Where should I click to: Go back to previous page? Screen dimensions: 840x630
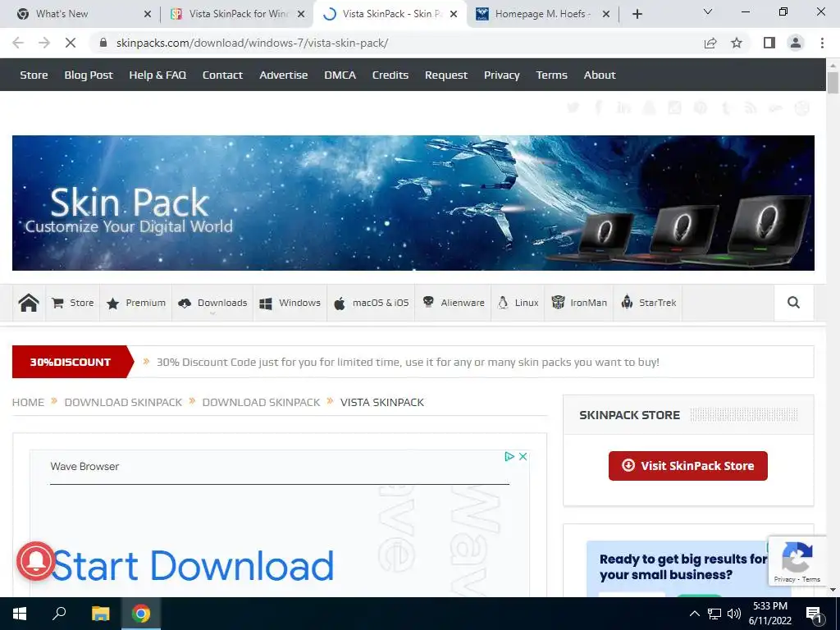click(x=18, y=43)
